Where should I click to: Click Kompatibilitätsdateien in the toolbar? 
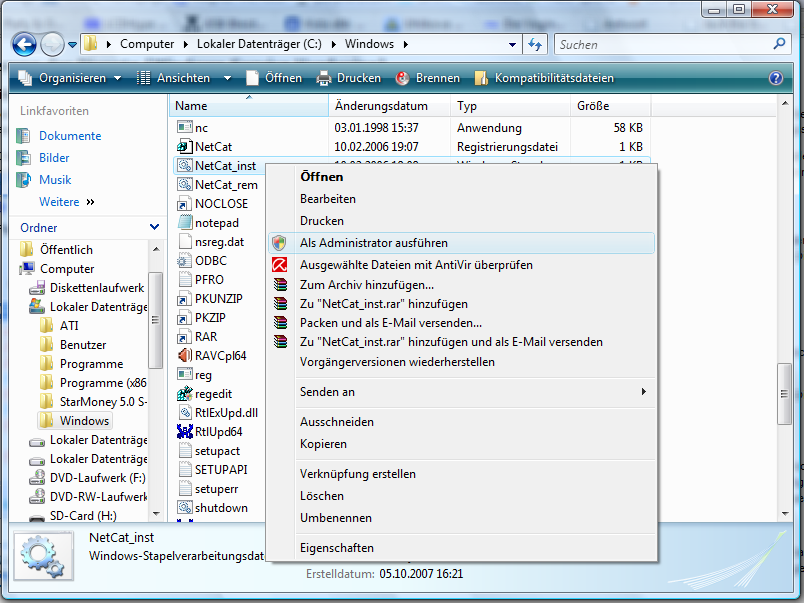coord(545,78)
